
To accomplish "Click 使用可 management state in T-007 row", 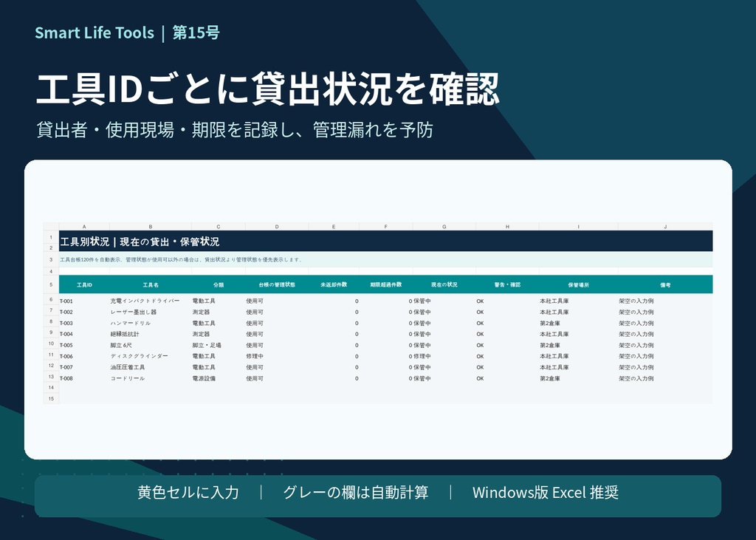I will (x=277, y=367).
